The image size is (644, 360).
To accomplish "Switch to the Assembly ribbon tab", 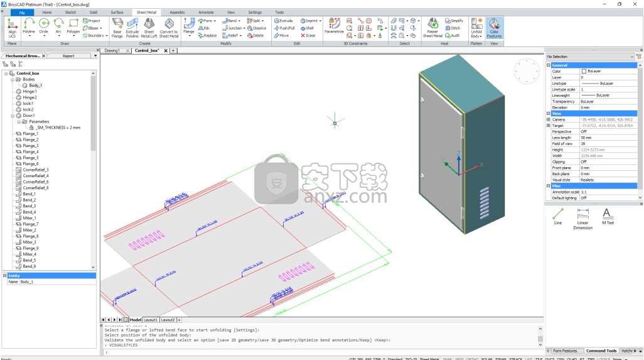I will tap(178, 13).
